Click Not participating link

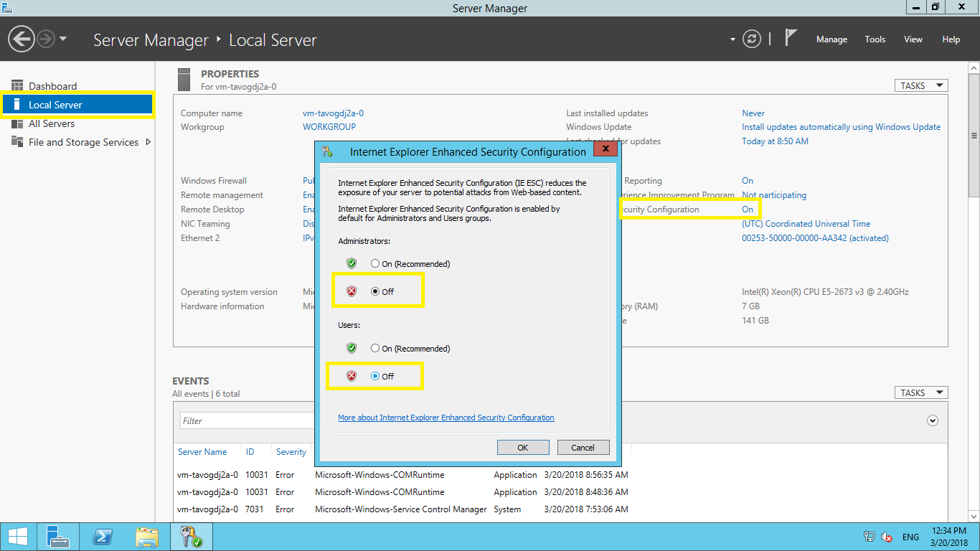[x=774, y=195]
